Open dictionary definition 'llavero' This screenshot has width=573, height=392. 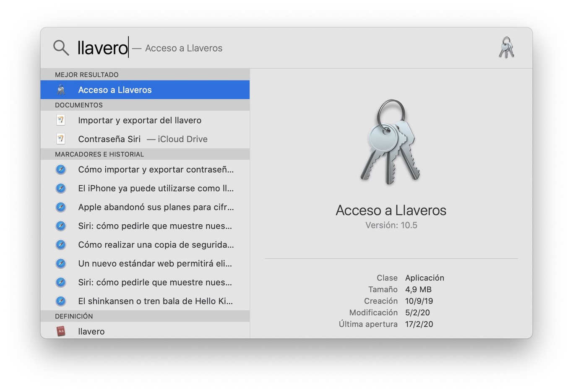point(145,331)
